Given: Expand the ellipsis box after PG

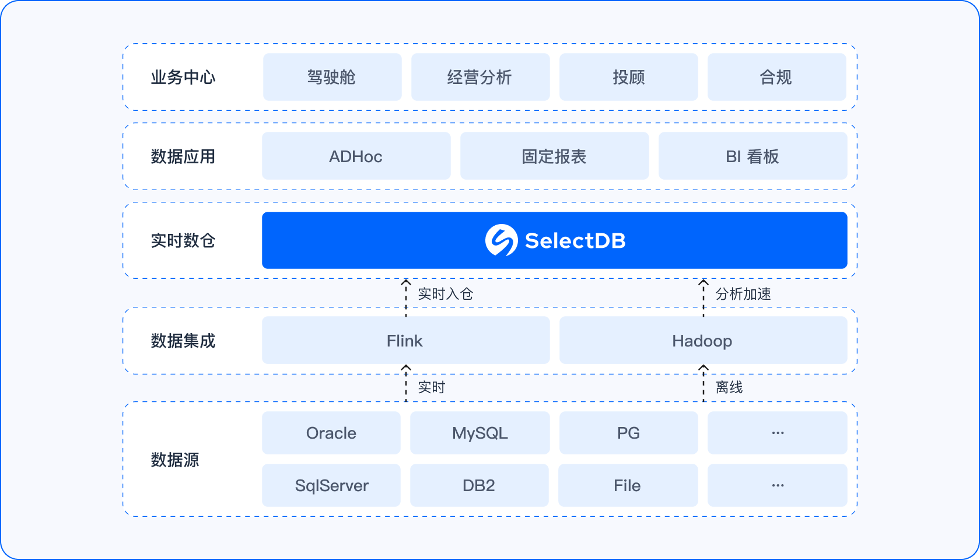Looking at the screenshot, I should (x=777, y=433).
